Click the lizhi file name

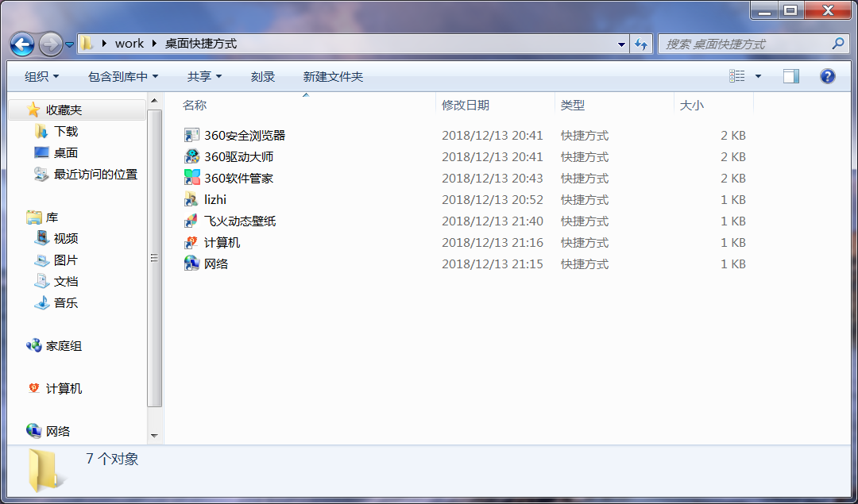click(x=215, y=199)
